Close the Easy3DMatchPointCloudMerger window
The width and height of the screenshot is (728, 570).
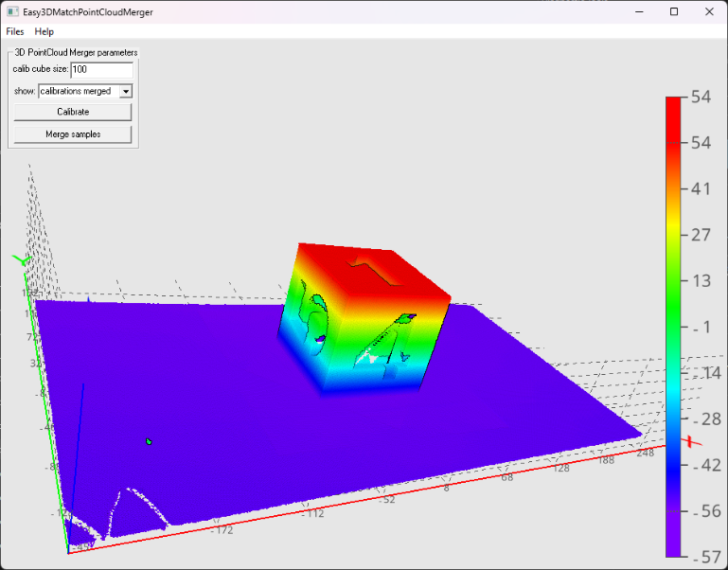tap(707, 11)
